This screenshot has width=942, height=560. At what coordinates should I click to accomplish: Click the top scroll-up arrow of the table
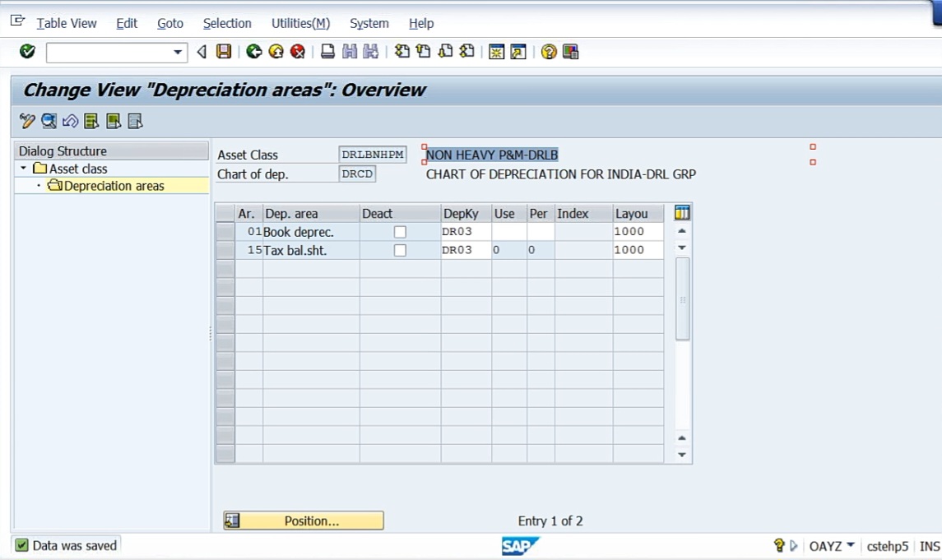(682, 231)
